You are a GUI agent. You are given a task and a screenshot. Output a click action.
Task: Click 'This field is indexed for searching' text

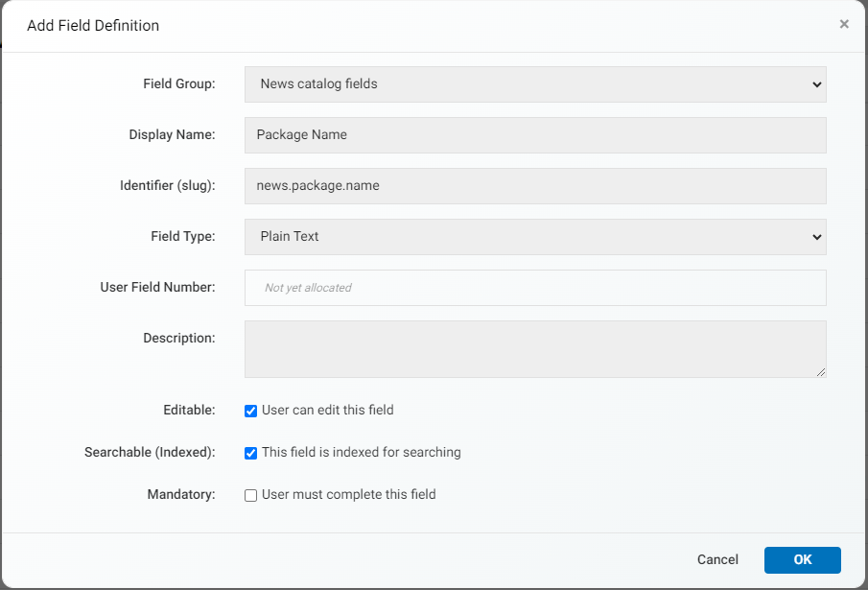(361, 452)
